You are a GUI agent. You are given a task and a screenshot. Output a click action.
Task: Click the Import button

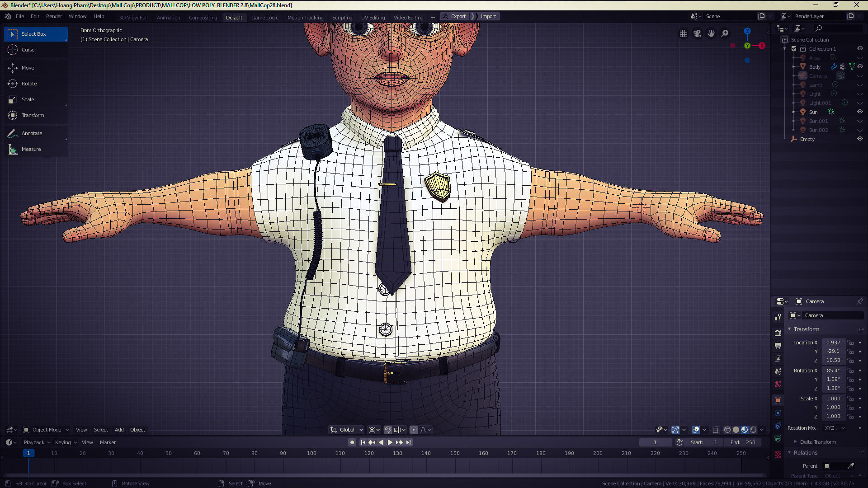coord(488,16)
